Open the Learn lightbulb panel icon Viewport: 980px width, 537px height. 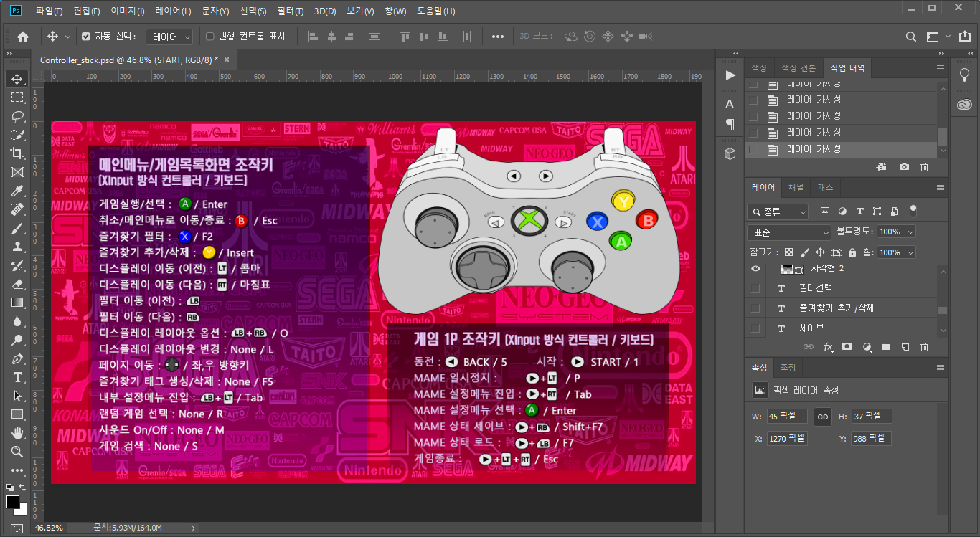tap(964, 75)
